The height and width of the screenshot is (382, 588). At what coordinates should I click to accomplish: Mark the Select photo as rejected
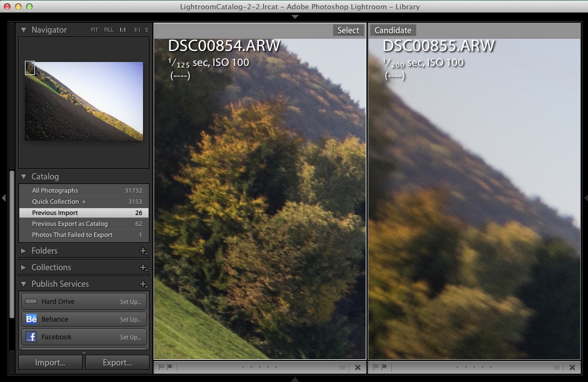170,366
